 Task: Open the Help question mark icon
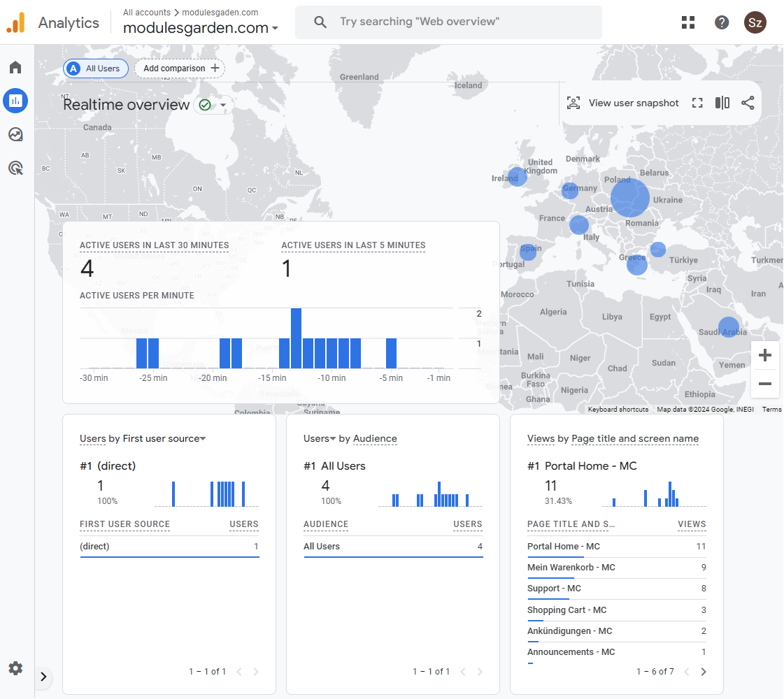point(722,22)
